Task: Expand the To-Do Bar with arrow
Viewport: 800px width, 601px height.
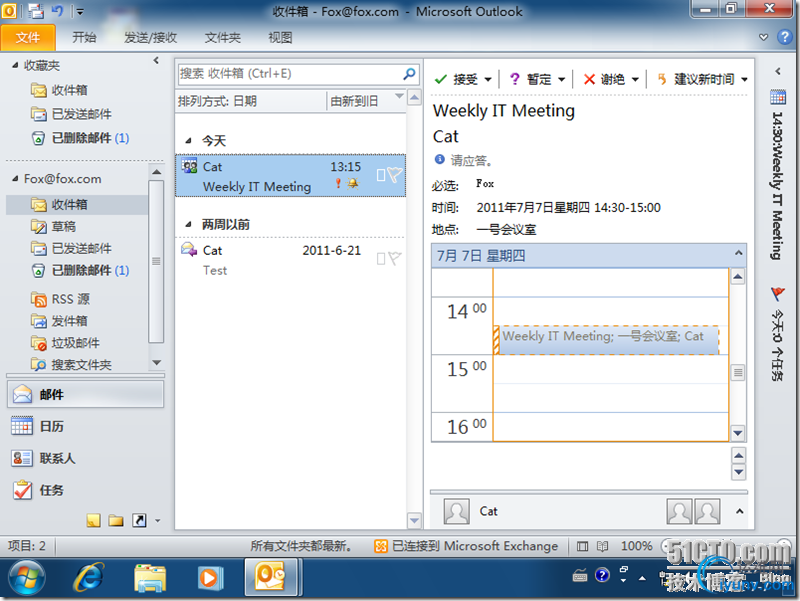Action: coord(778,71)
